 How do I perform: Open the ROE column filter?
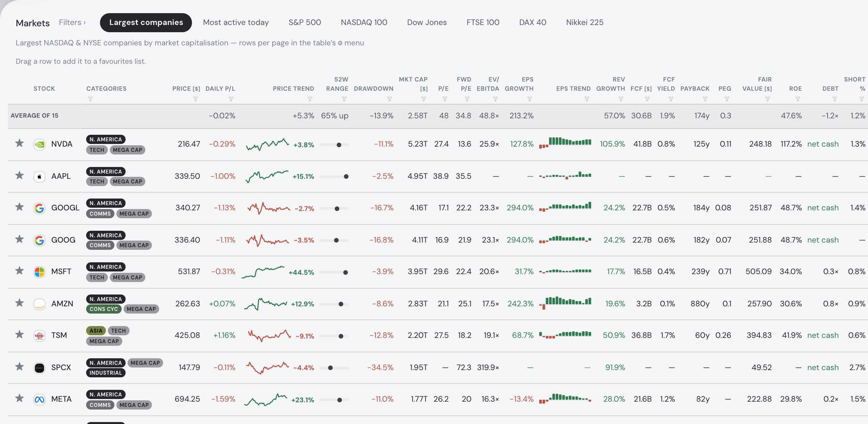click(x=798, y=99)
